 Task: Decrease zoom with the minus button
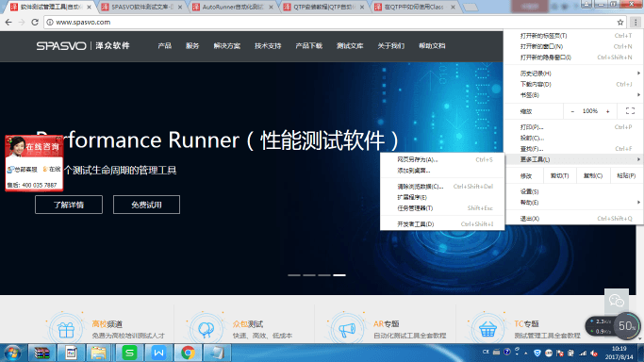(x=572, y=111)
